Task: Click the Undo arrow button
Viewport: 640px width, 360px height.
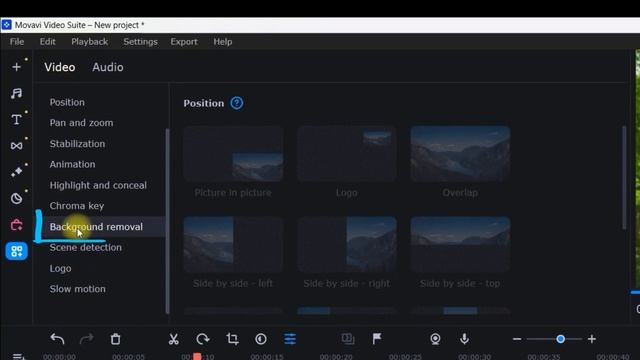Action: coord(57,339)
